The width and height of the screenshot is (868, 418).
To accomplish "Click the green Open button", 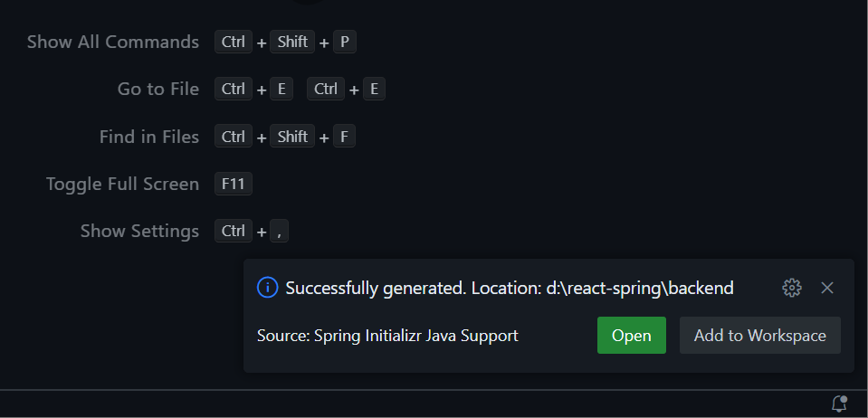I will tap(631, 336).
